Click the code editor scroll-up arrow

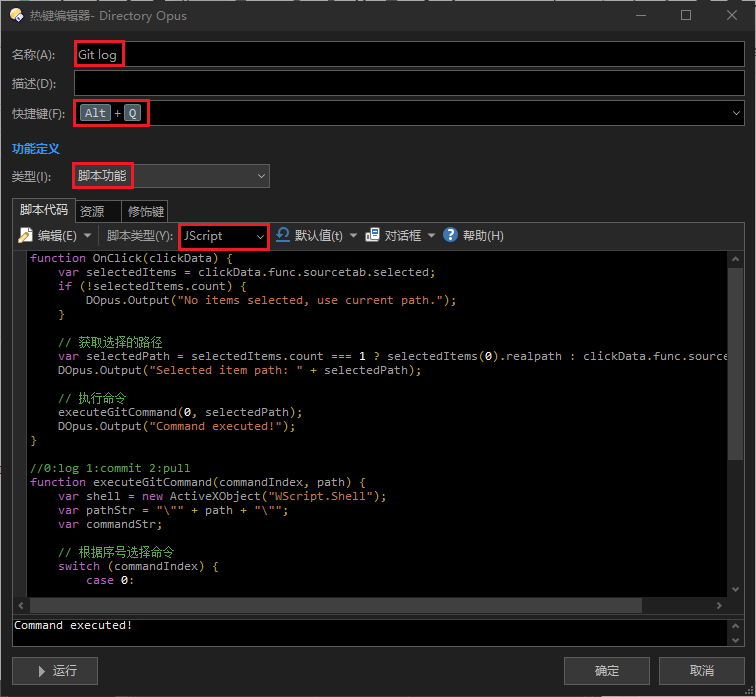pyautogui.click(x=735, y=259)
